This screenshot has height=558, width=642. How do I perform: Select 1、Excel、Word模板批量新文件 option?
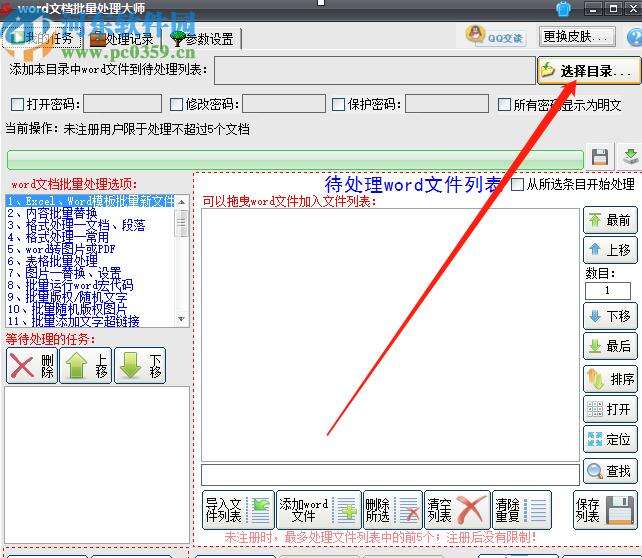click(x=90, y=201)
